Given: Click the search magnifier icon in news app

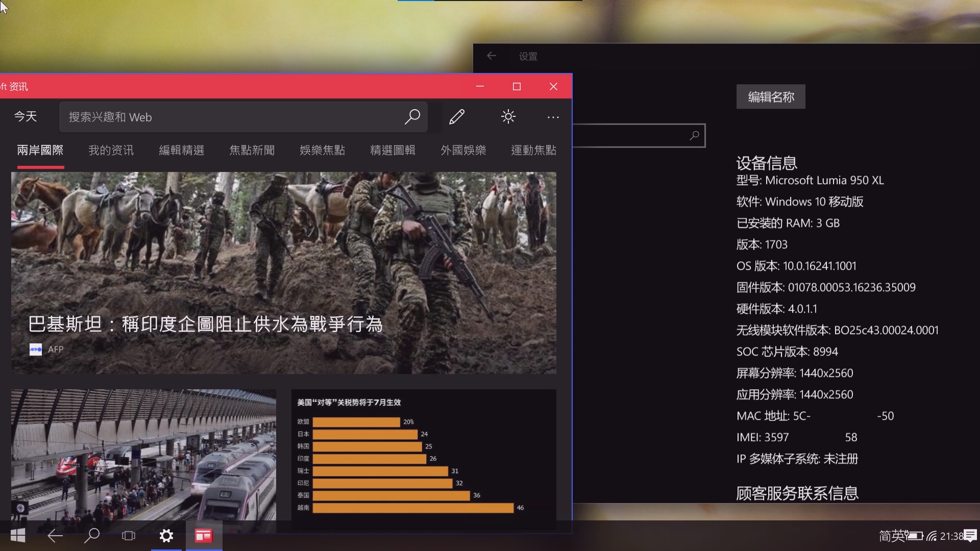Looking at the screenshot, I should [412, 117].
